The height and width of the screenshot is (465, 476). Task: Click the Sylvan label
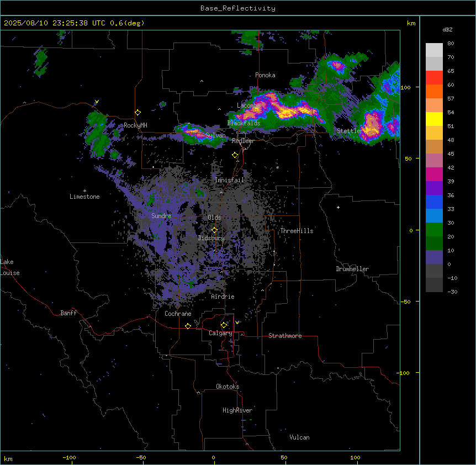click(x=215, y=135)
